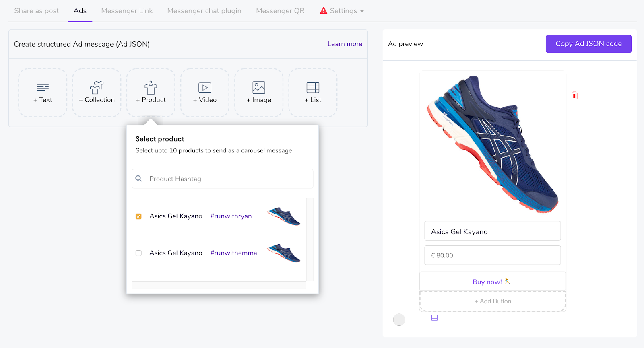Open the Messenger chat plugin tab

point(204,11)
